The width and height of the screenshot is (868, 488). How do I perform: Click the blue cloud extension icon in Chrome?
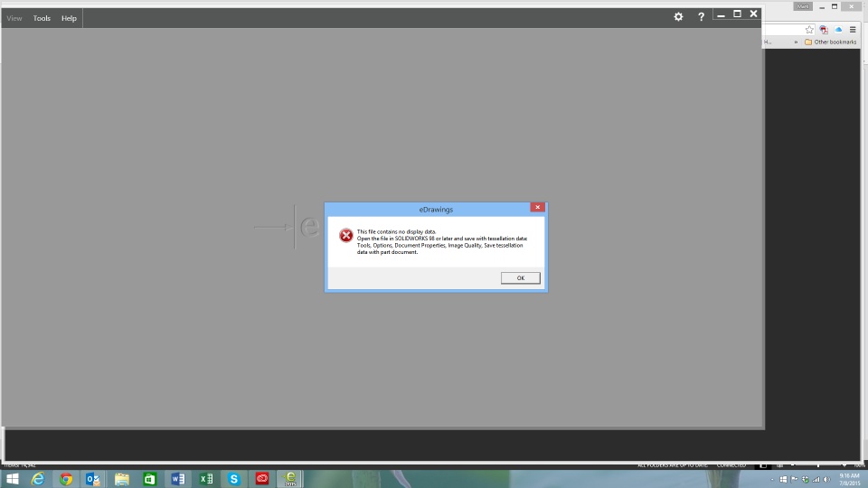(838, 30)
